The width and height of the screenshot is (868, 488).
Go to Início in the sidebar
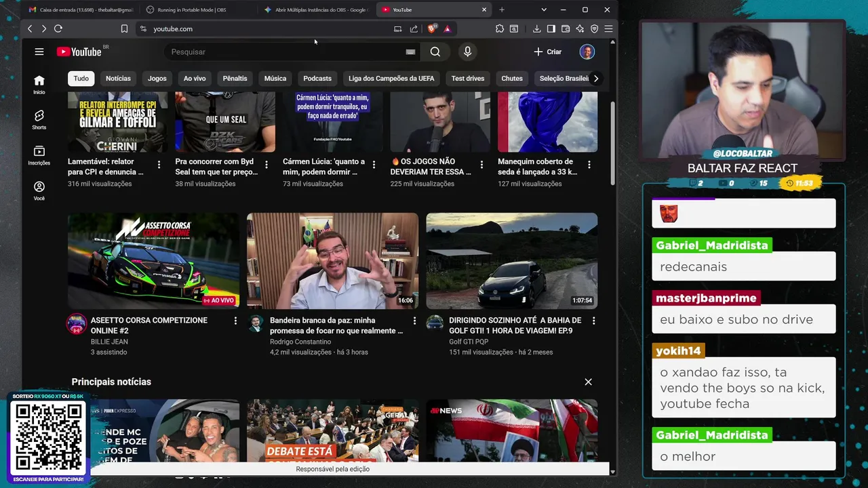point(39,85)
